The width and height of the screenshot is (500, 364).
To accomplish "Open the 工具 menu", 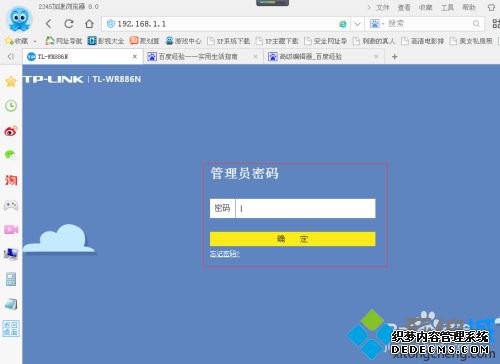I will point(447,7).
